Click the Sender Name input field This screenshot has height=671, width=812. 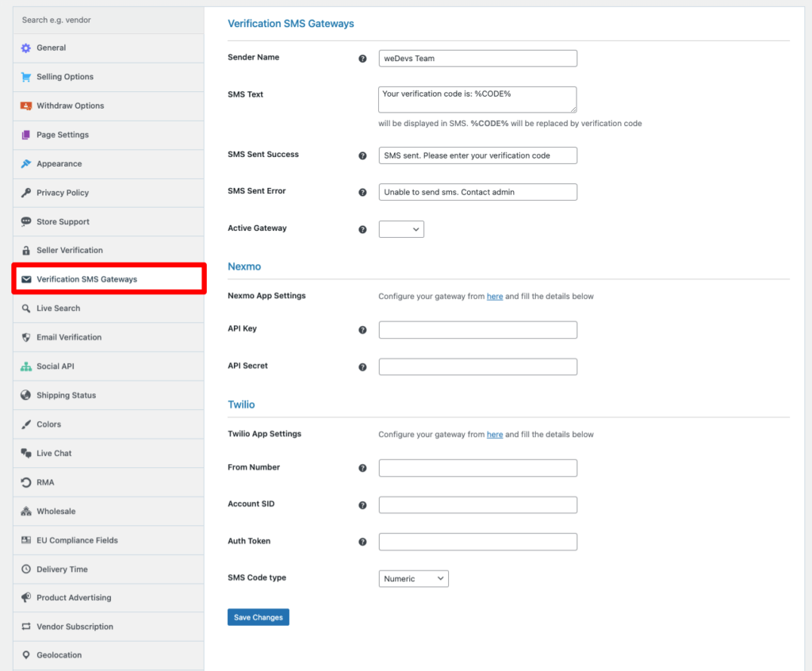pos(477,59)
